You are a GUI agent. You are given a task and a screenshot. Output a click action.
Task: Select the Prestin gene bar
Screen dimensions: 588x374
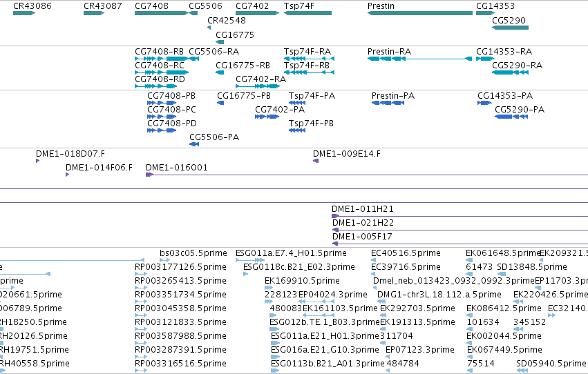coord(420,13)
